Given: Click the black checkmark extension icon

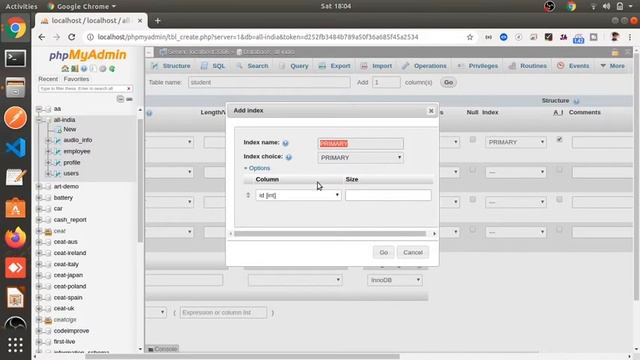Looking at the screenshot, I should (549, 37).
